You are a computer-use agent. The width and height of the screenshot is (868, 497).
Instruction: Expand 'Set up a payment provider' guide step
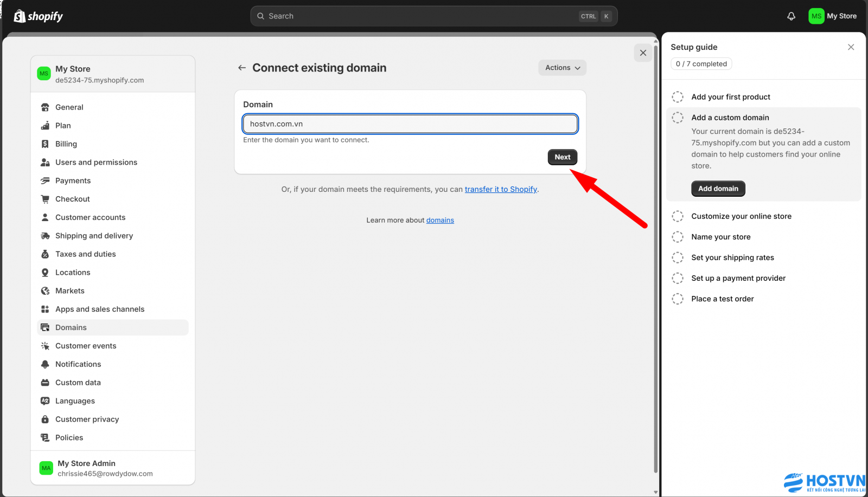738,278
